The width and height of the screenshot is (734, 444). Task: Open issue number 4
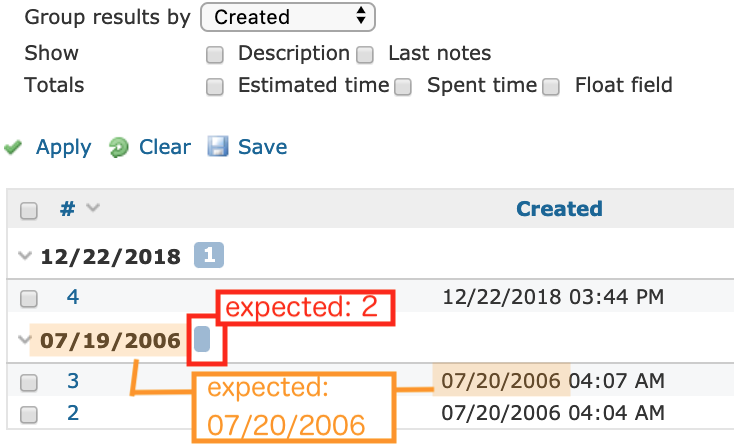click(73, 297)
